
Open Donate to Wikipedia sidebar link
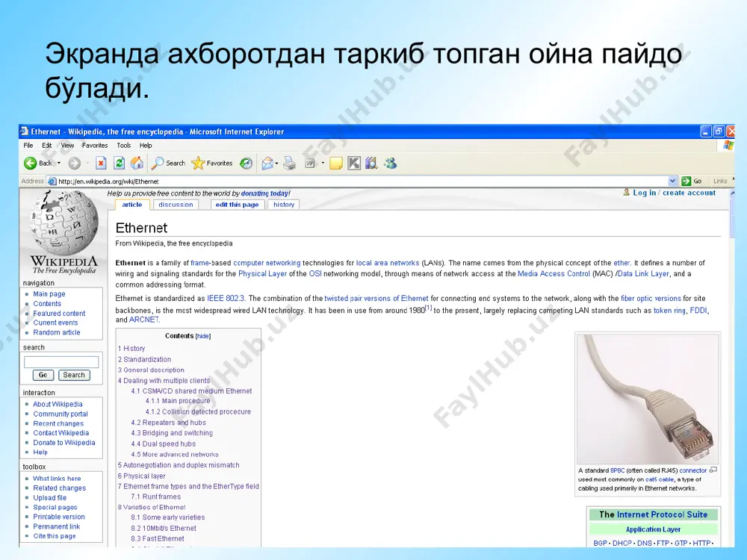tap(63, 442)
